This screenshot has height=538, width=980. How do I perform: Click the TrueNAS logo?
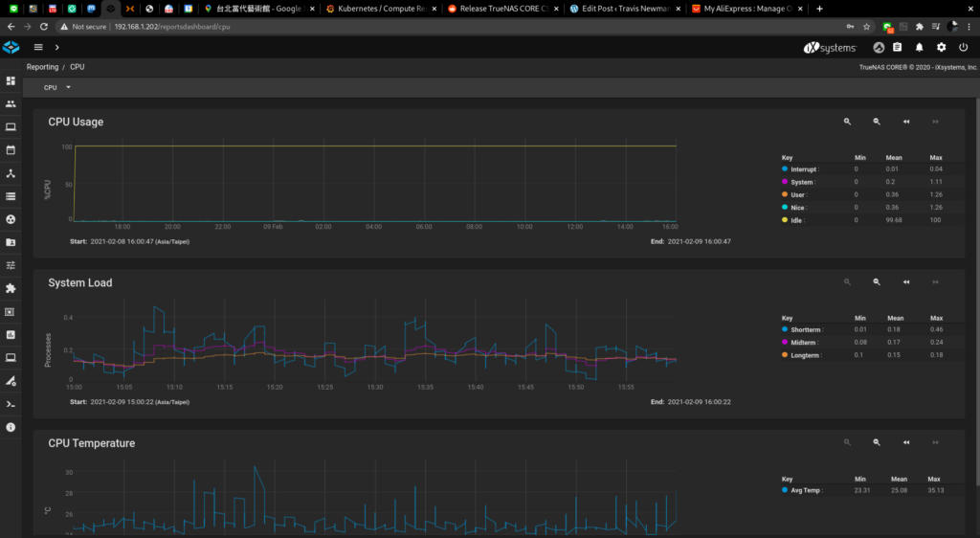tap(11, 48)
